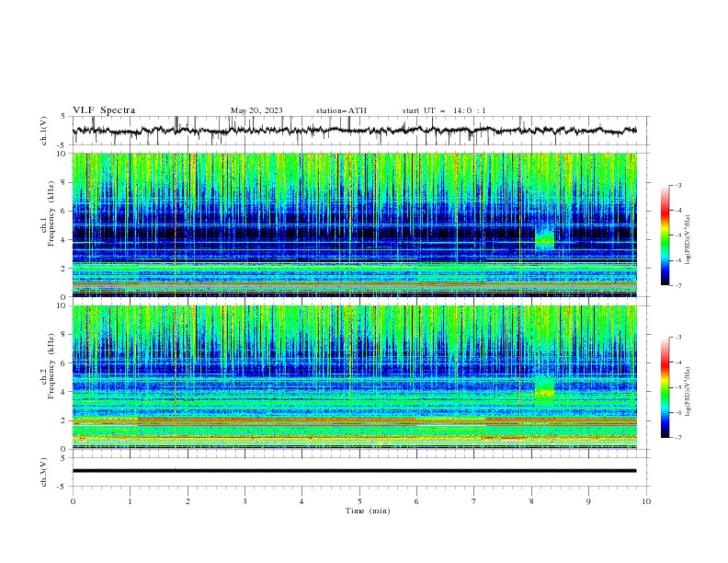Viewport: 728px width, 563px height.
Task: Click time axis tick label "9"
Action: click(x=588, y=501)
